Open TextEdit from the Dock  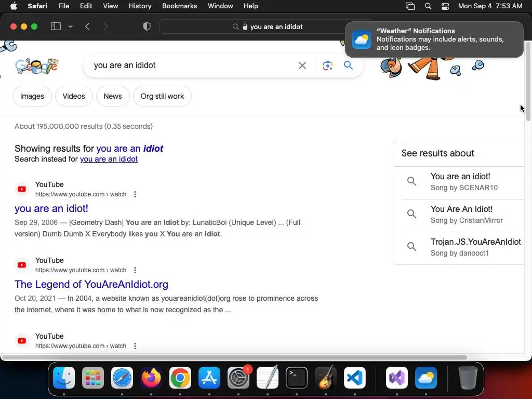[268, 378]
